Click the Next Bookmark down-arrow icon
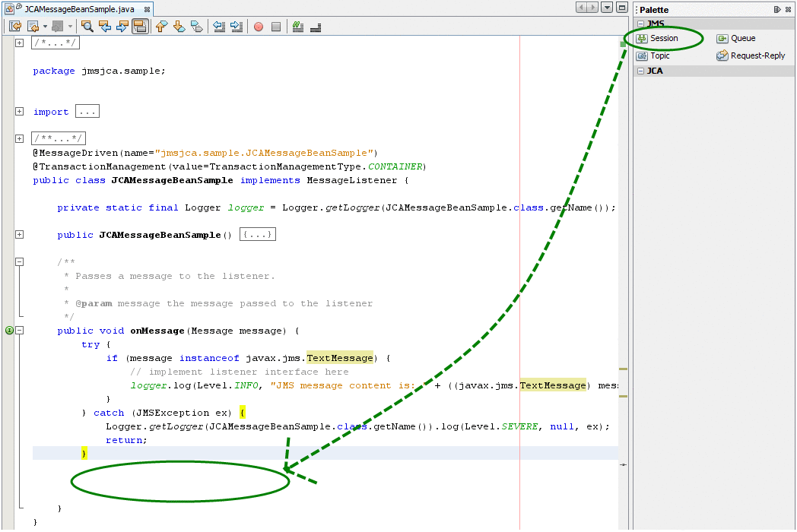Viewport: 797px width, 532px height. (x=179, y=27)
